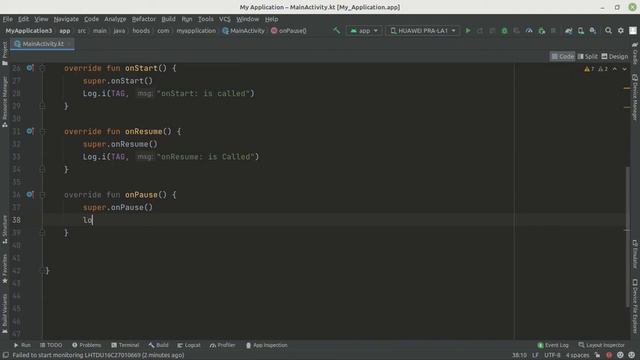Click Attach Debugger to Android Process icon
Viewport: 640px width, 360px height.
click(542, 31)
